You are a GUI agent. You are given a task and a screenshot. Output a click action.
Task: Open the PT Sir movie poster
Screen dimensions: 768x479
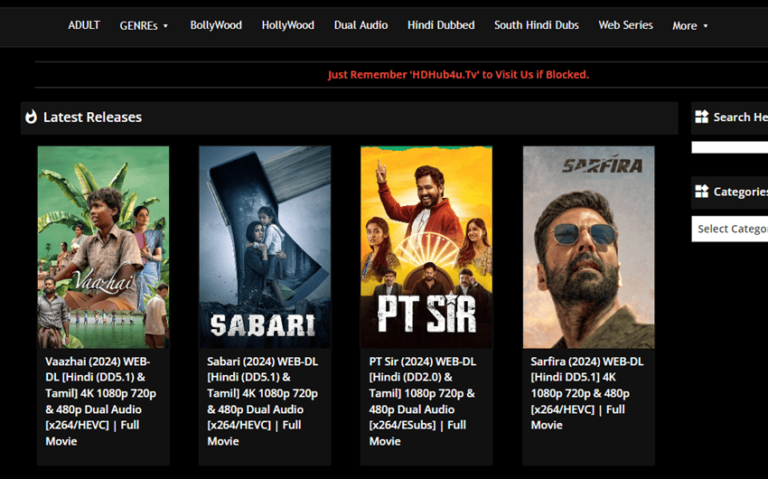pos(427,247)
